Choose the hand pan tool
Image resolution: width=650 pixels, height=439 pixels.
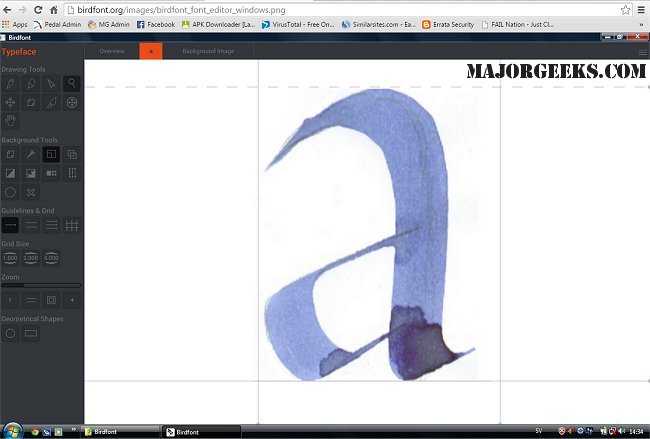click(10, 121)
